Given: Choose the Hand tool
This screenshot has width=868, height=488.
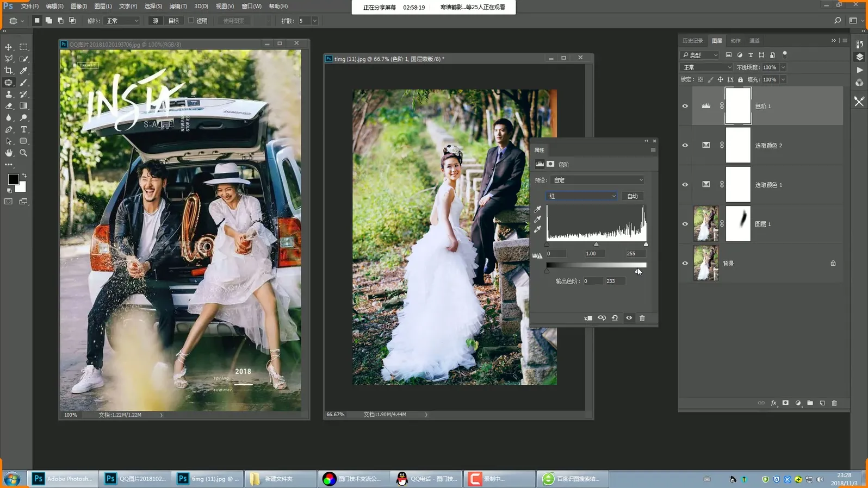Looking at the screenshot, I should [9, 153].
